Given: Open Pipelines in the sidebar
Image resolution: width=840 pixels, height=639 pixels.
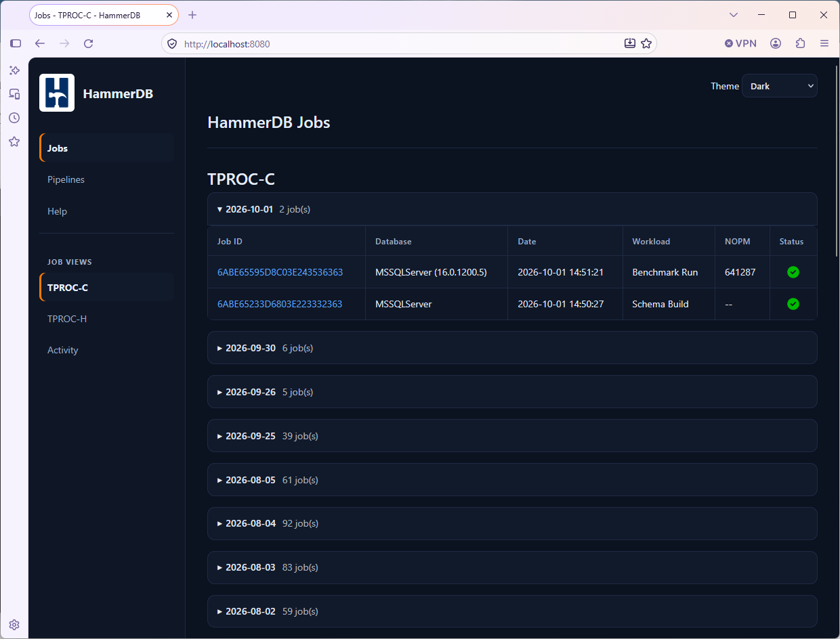Looking at the screenshot, I should point(107,179).
